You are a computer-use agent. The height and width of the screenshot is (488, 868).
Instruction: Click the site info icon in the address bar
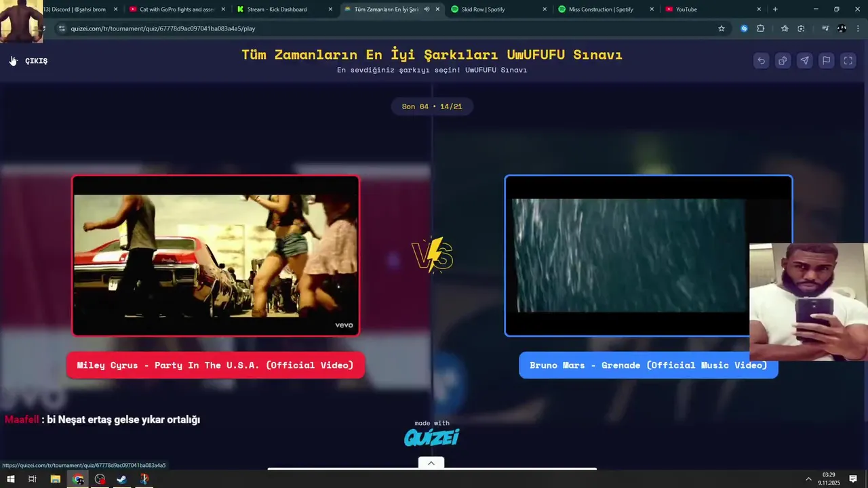click(62, 28)
